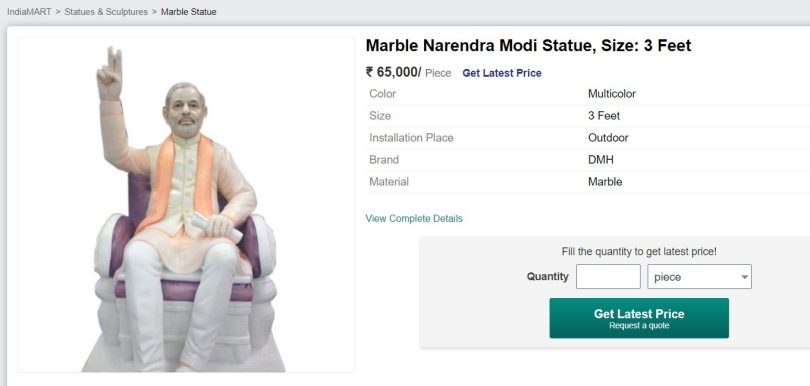Click Request a quote subtext on button
Viewport: 810px width, 386px height.
point(639,326)
